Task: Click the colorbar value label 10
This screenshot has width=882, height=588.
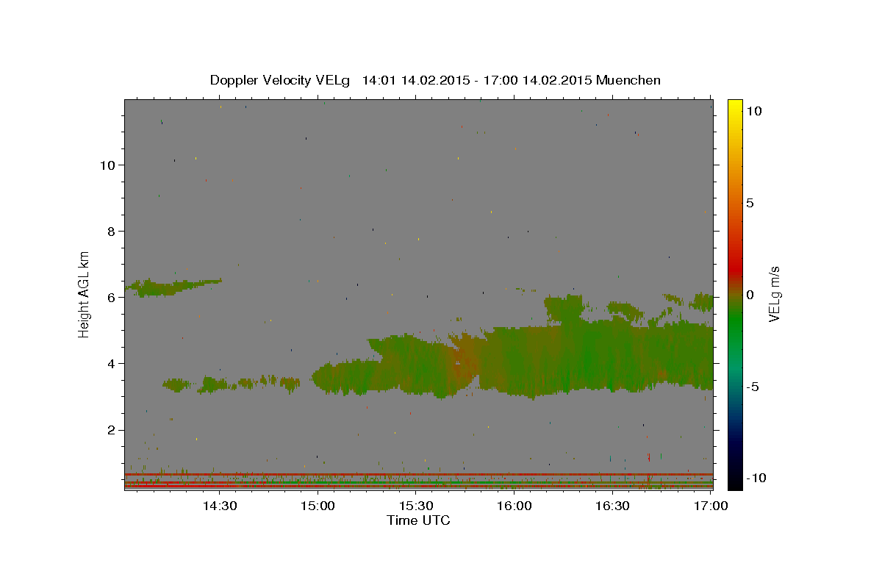Action: pos(753,110)
